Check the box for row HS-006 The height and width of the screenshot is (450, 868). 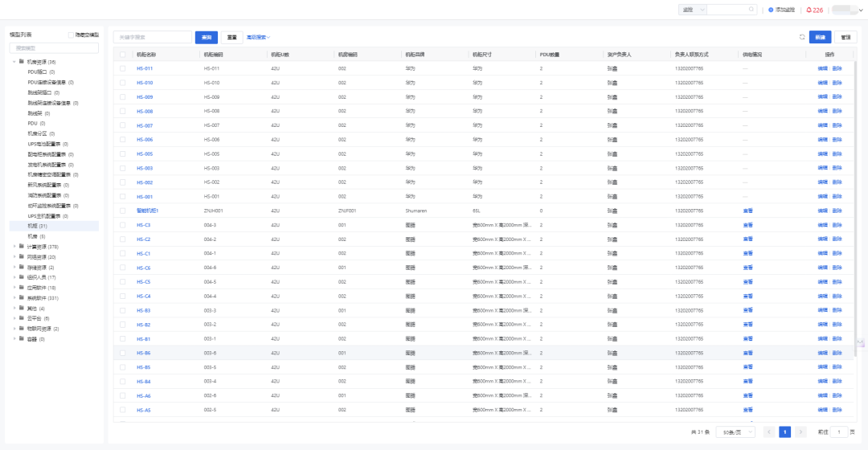(x=122, y=140)
